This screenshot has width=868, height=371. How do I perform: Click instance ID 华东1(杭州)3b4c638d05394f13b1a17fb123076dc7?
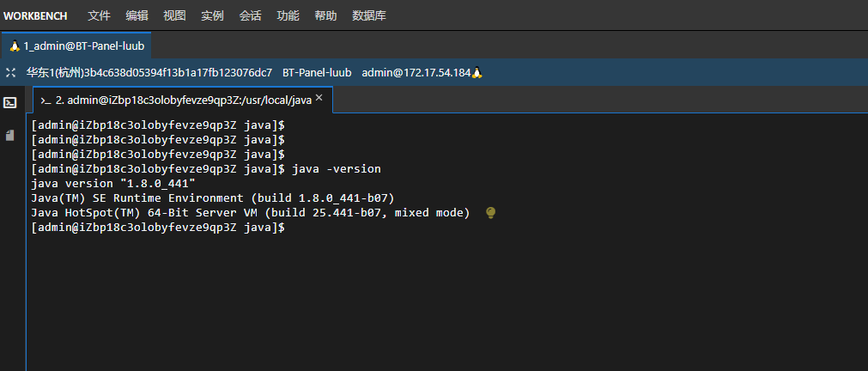149,72
